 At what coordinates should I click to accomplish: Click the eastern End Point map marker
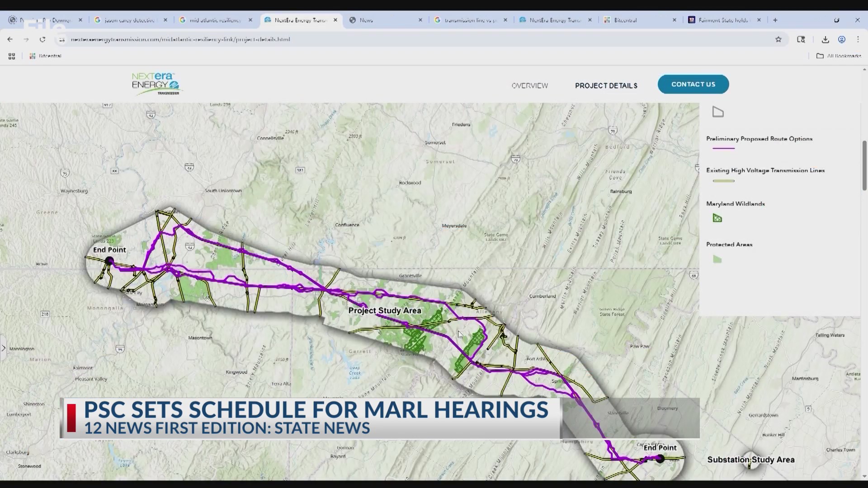pos(660,459)
